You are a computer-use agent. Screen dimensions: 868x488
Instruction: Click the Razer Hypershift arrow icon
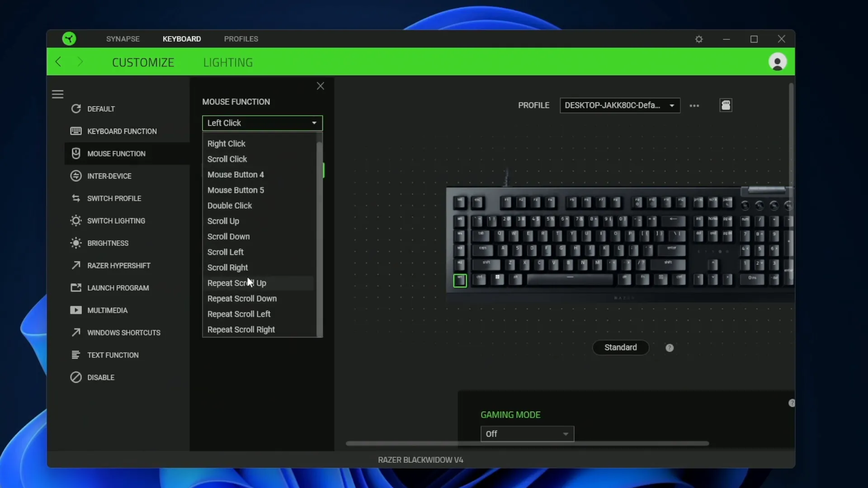click(76, 265)
